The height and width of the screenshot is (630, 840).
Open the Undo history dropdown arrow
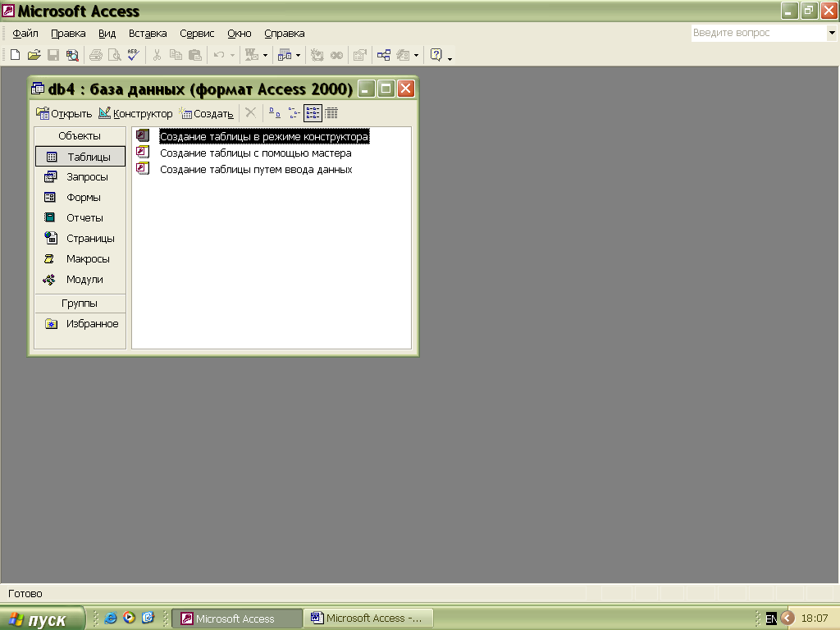(x=232, y=55)
